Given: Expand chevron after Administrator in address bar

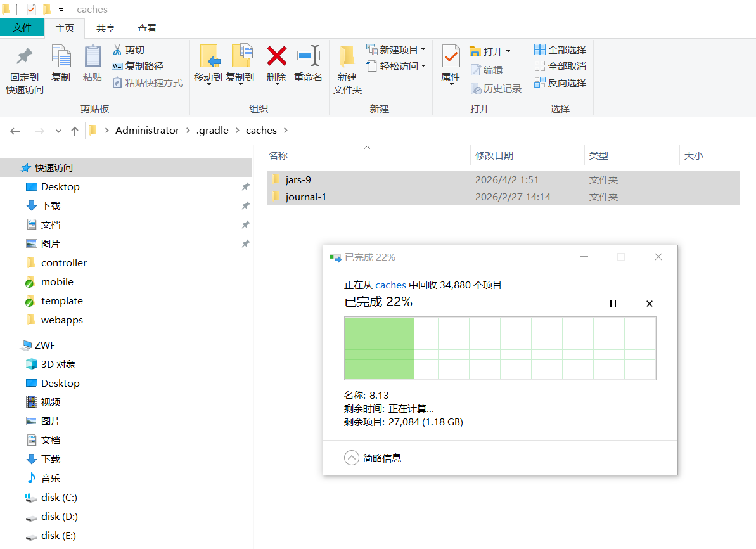Looking at the screenshot, I should coord(188,130).
